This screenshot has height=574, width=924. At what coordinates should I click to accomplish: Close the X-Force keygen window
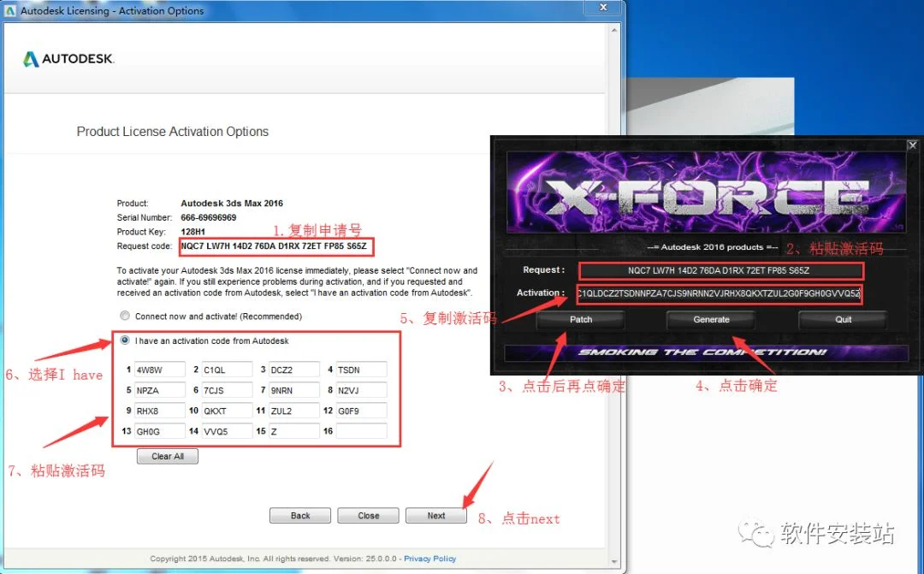(912, 145)
